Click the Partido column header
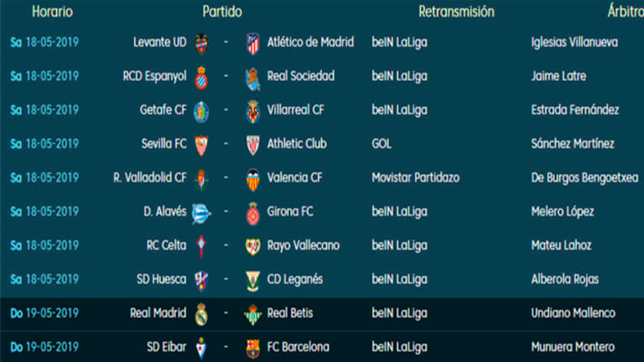 click(x=222, y=12)
